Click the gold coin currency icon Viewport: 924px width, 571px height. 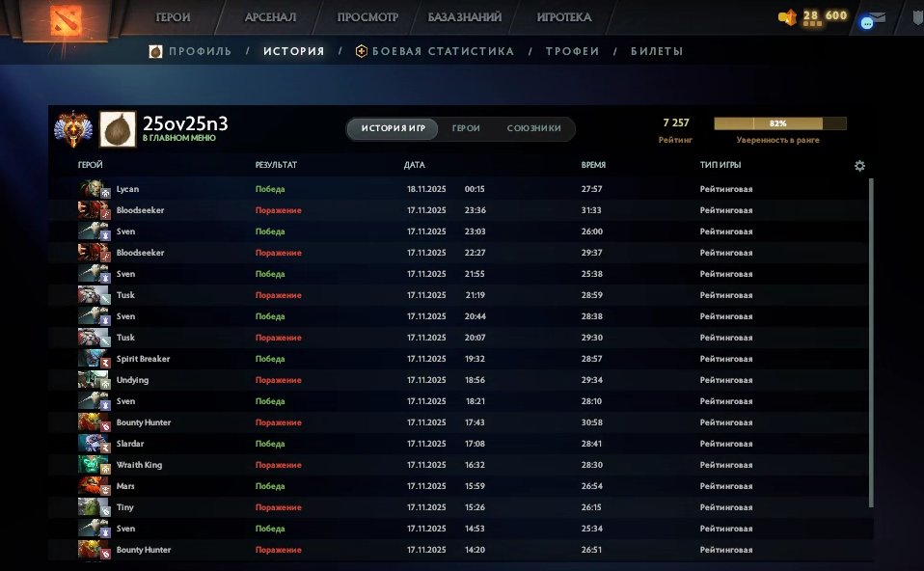click(x=783, y=15)
